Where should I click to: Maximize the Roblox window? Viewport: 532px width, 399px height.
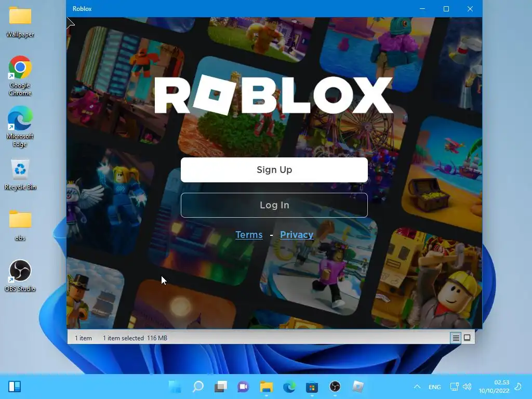pyautogui.click(x=446, y=9)
